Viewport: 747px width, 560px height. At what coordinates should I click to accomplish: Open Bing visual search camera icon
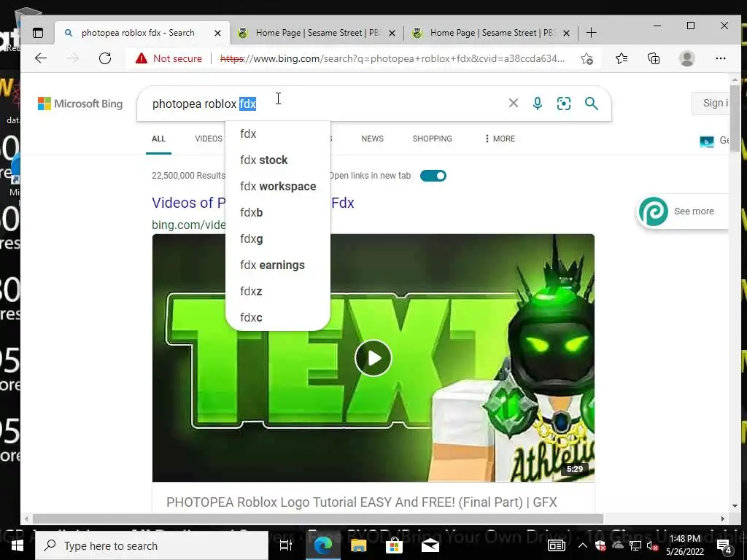[564, 104]
